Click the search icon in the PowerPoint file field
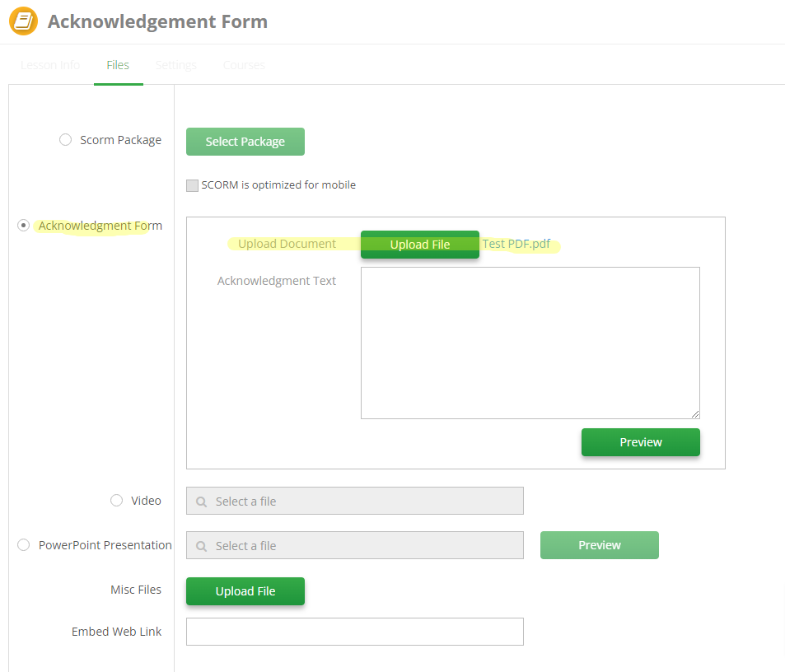 200,545
